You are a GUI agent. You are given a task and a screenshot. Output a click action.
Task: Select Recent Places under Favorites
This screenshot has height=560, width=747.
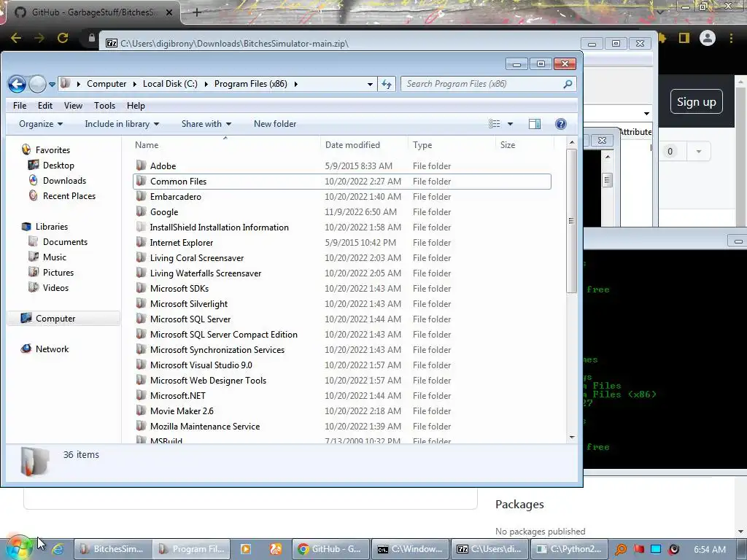coord(69,195)
